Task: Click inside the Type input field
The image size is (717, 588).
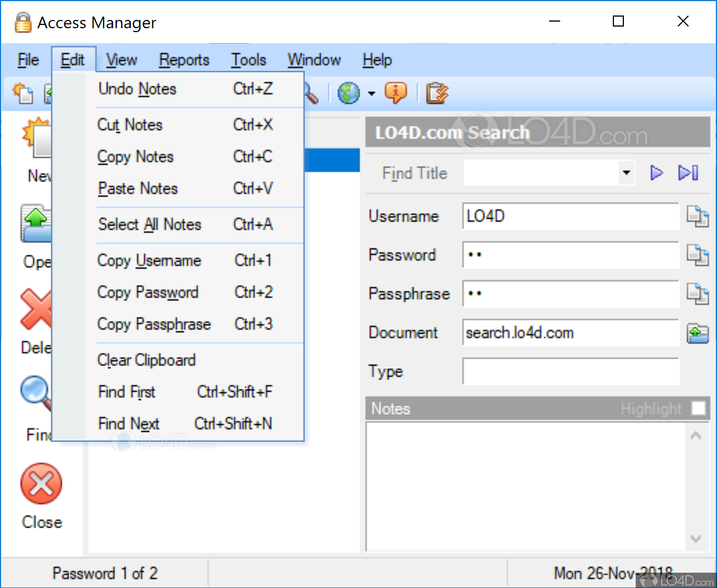Action: [x=571, y=372]
